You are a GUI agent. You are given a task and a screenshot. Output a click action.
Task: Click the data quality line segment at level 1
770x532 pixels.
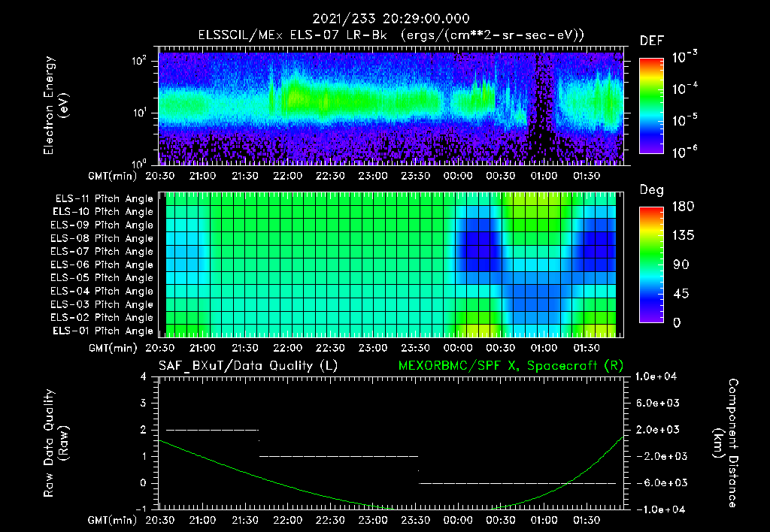[339, 456]
